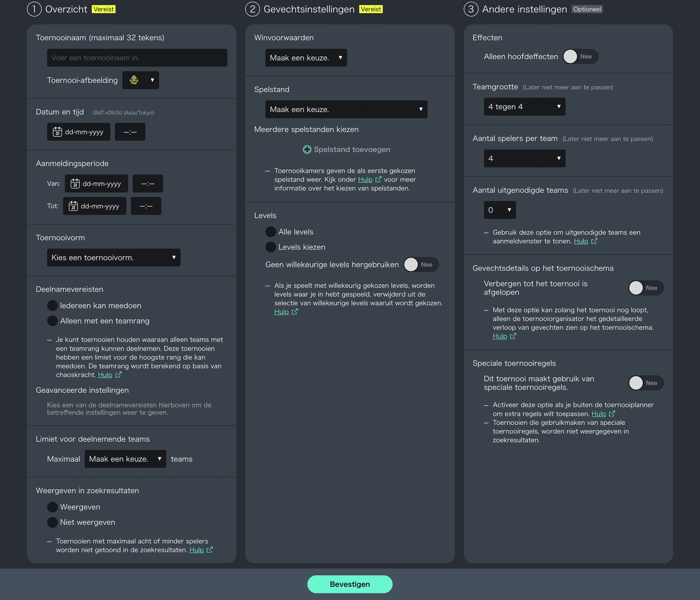Viewport: 700px width, 600px height.
Task: Toggle Geen willekeurige levels hergebruiken switch
Action: pos(421,264)
